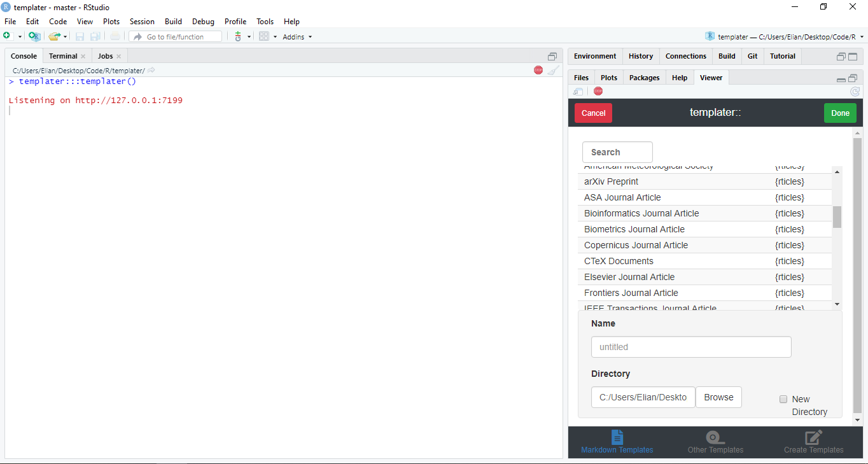This screenshot has height=464, width=868.
Task: Refresh the Viewer pane
Action: [855, 92]
